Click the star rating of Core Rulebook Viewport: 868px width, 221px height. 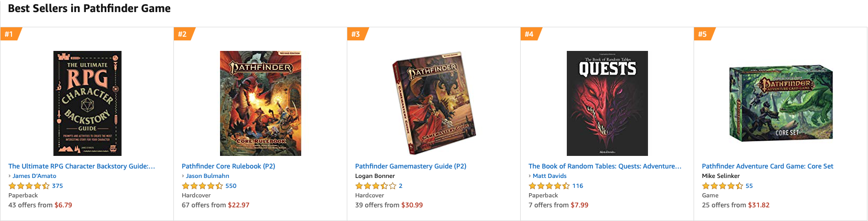pos(202,186)
